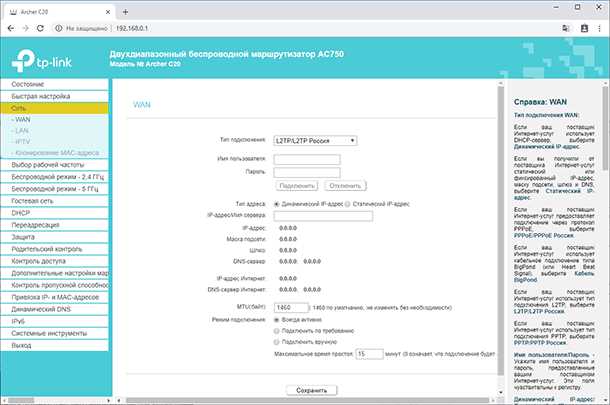Click Выход menu item
The image size is (610, 405).
click(x=54, y=345)
